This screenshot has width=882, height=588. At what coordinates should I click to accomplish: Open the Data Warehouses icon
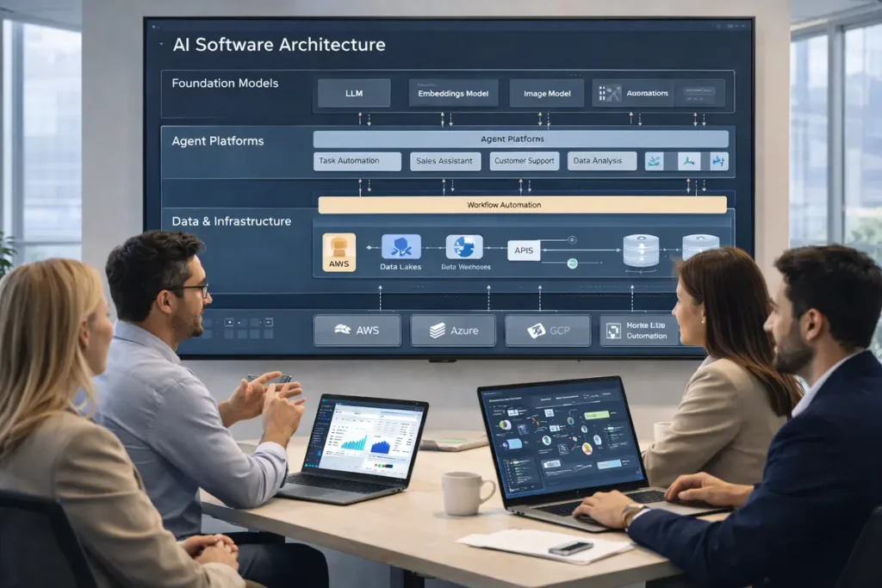463,246
